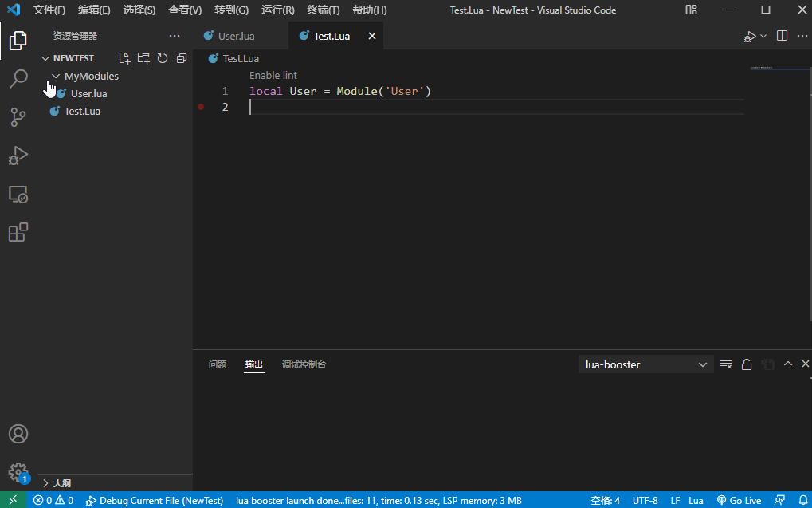This screenshot has width=812, height=508.
Task: Open the 转到(G) menu
Action: point(231,10)
